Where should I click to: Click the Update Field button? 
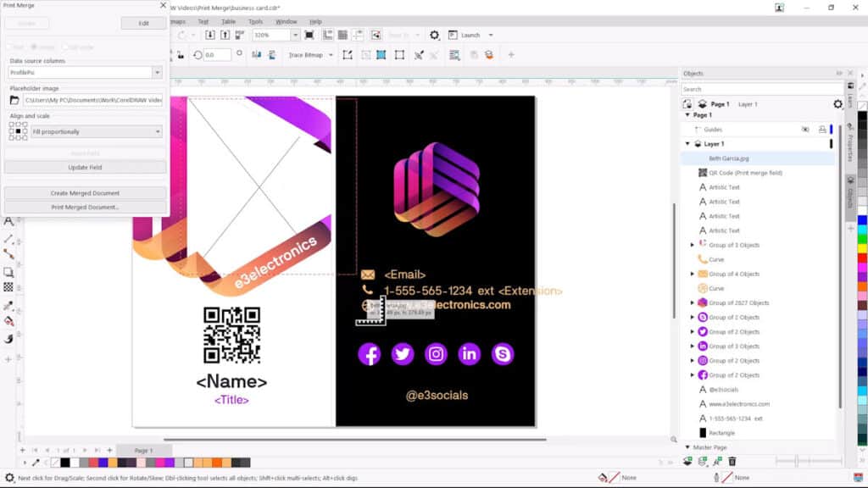(85, 166)
